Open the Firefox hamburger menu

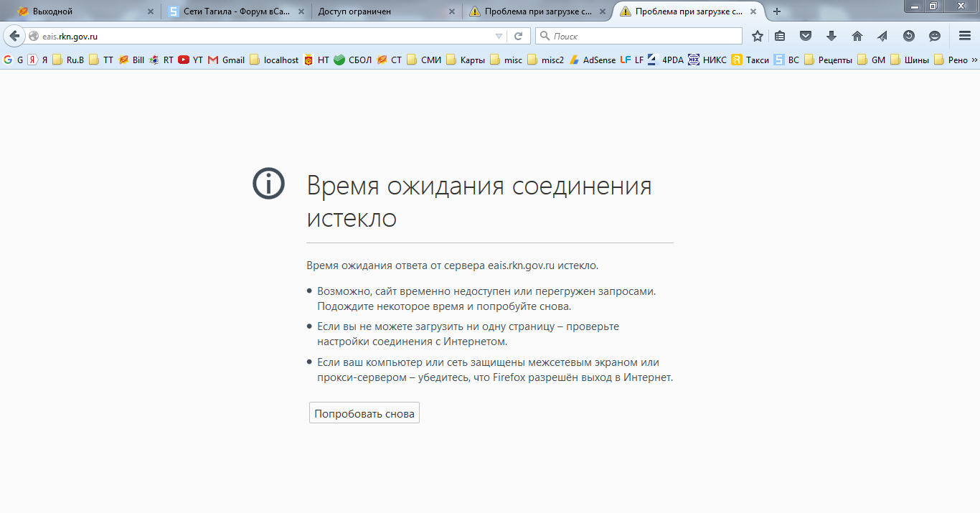[x=965, y=36]
